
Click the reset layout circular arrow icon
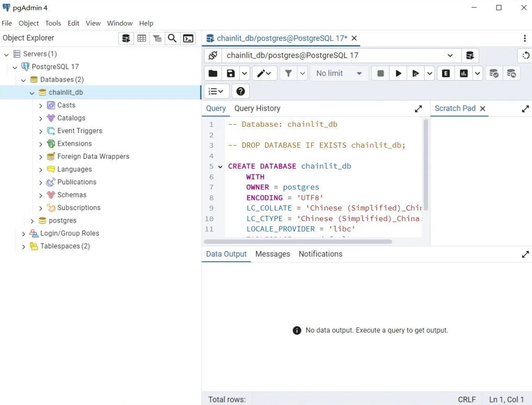(x=526, y=56)
